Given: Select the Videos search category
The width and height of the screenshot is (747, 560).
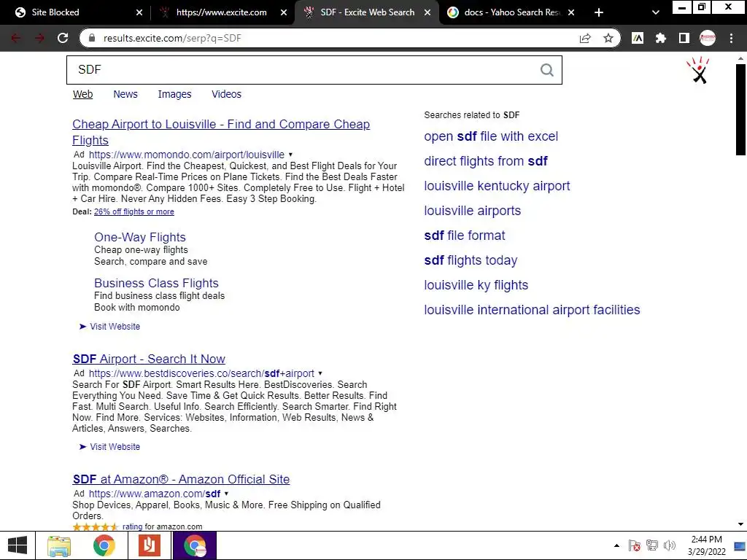Looking at the screenshot, I should (226, 94).
